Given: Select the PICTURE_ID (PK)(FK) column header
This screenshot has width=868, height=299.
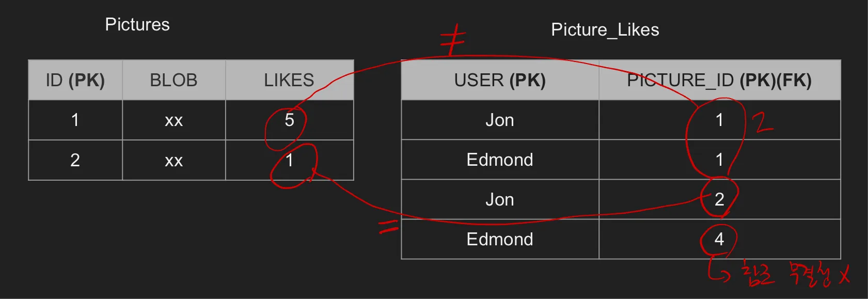Looking at the screenshot, I should (x=719, y=80).
